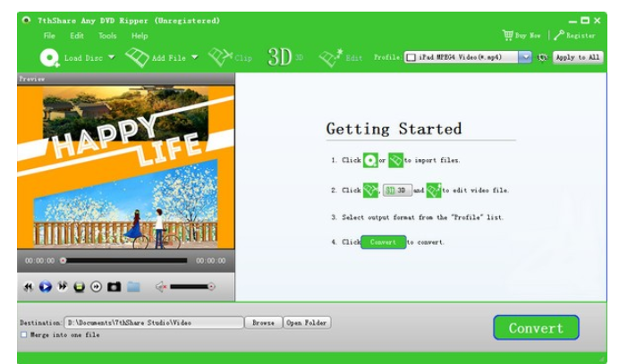Expand the Add File dropdown arrow
Viewport: 619px width, 364px height.
[195, 57]
